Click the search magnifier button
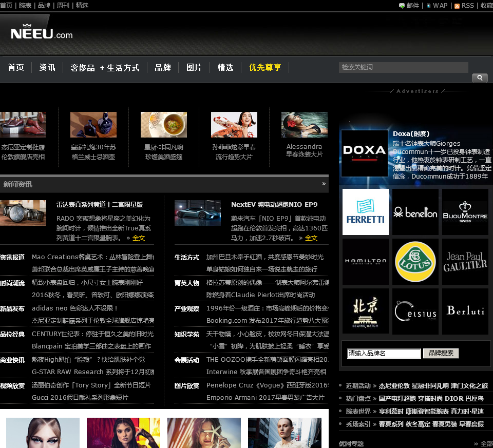Screen dimensions: 493x448 tap(480, 78)
